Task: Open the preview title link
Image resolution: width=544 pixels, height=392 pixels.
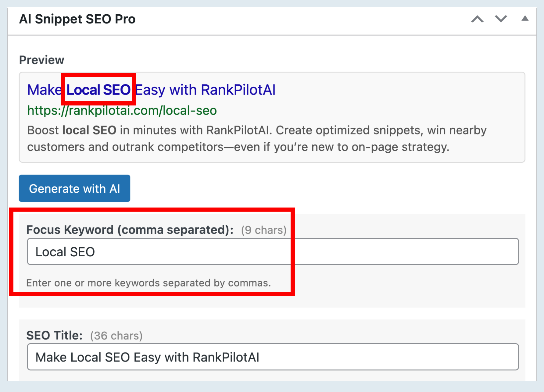Action: [x=151, y=90]
